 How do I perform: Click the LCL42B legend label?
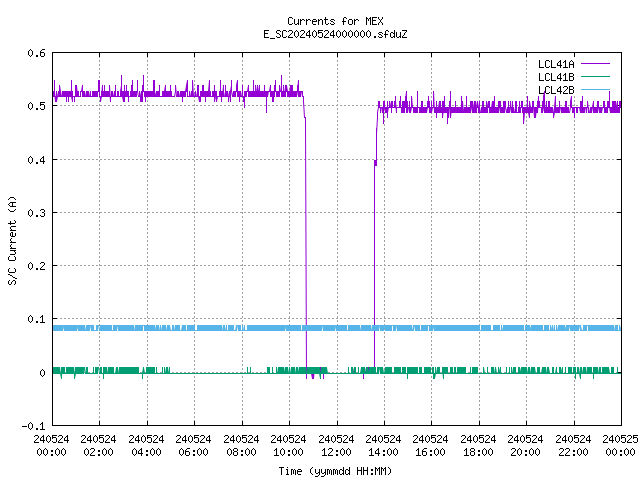(556, 90)
